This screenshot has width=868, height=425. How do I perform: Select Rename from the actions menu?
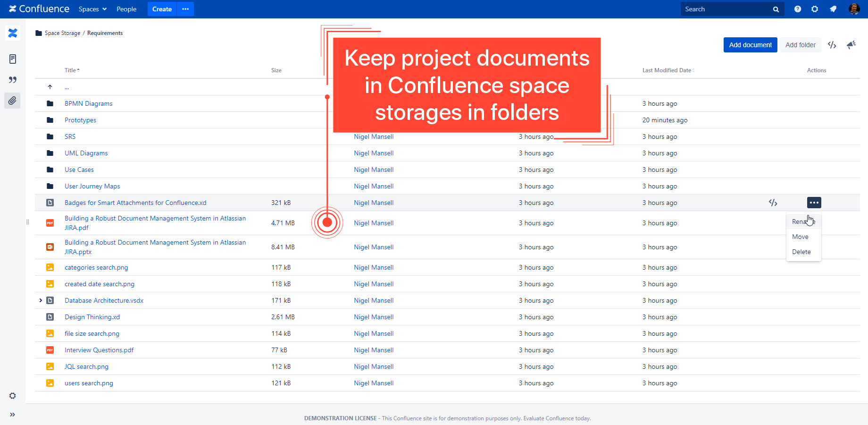click(x=803, y=221)
